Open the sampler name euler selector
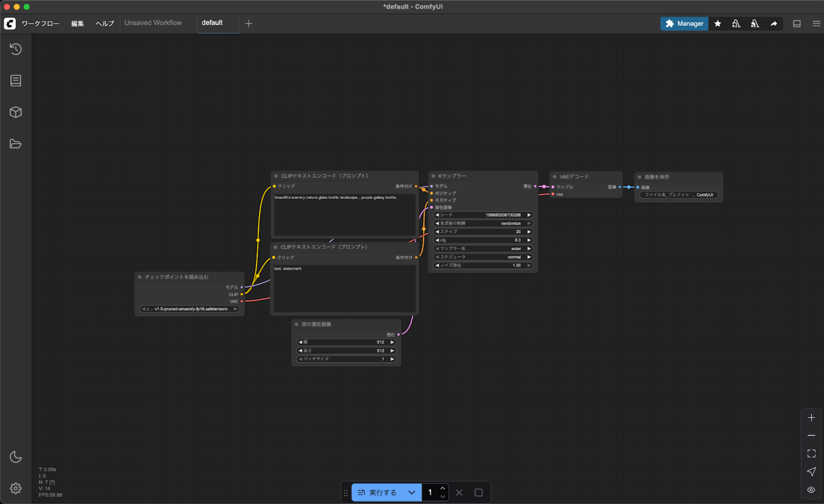This screenshot has width=824, height=504. tap(483, 249)
